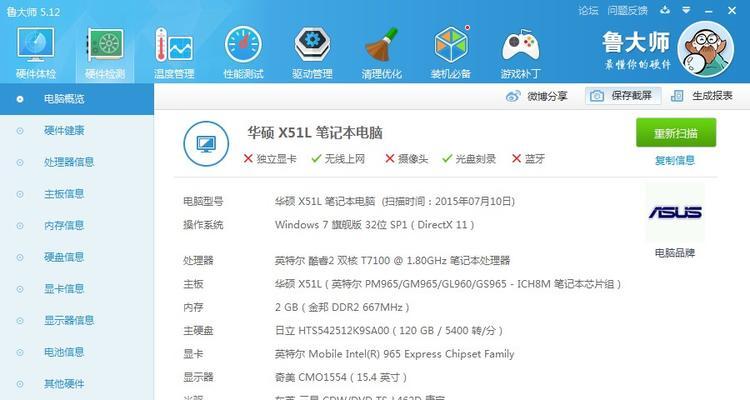
Task: Share via 微博分享 Weibo icon
Action: click(536, 96)
